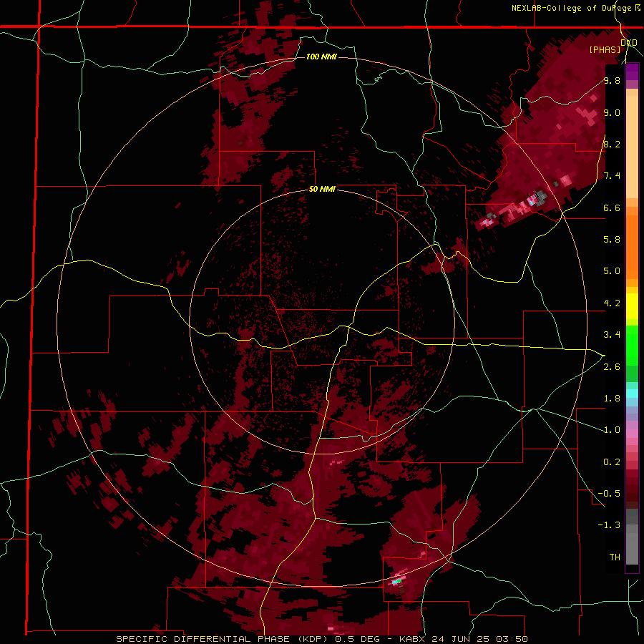Click the 50 NMI range ring label
Screen dimensions: 644x644
[322, 189]
